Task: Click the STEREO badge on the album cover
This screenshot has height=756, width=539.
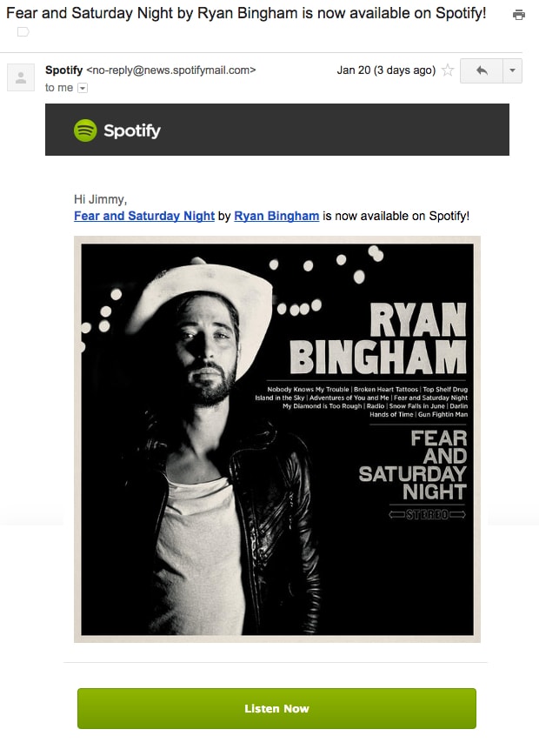Action: point(427,514)
